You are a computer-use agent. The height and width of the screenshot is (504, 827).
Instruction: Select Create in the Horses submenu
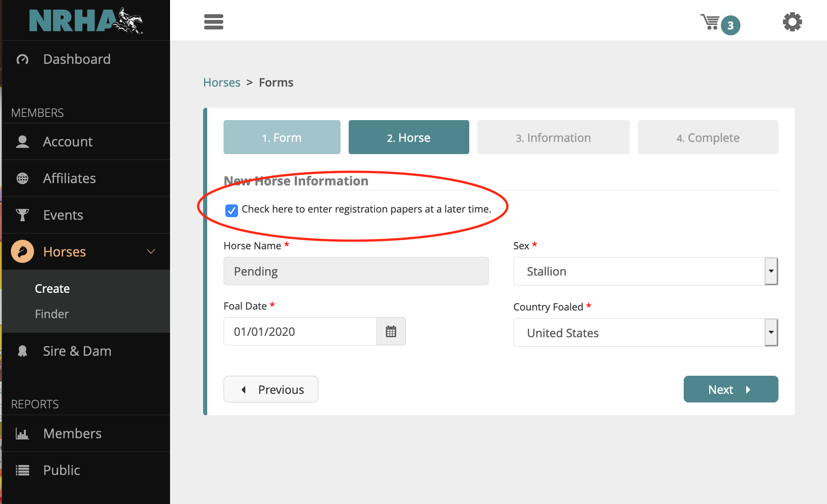tap(52, 289)
